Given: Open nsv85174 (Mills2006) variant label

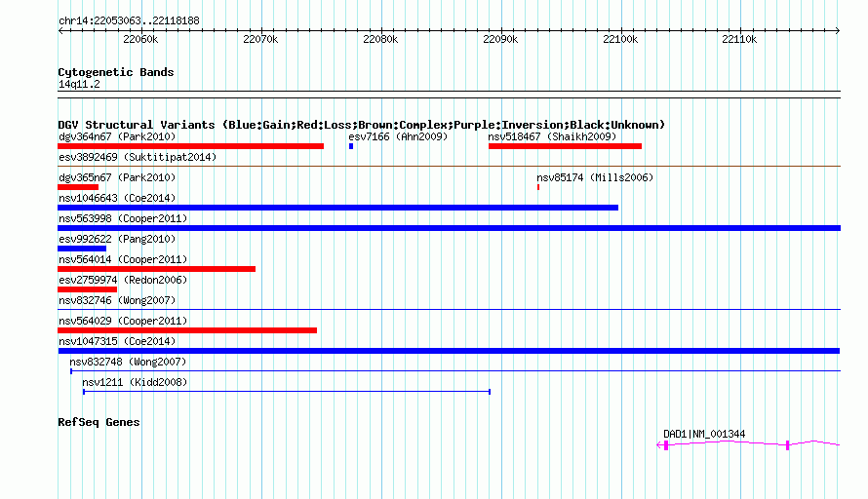Looking at the screenshot, I should coord(595,177).
